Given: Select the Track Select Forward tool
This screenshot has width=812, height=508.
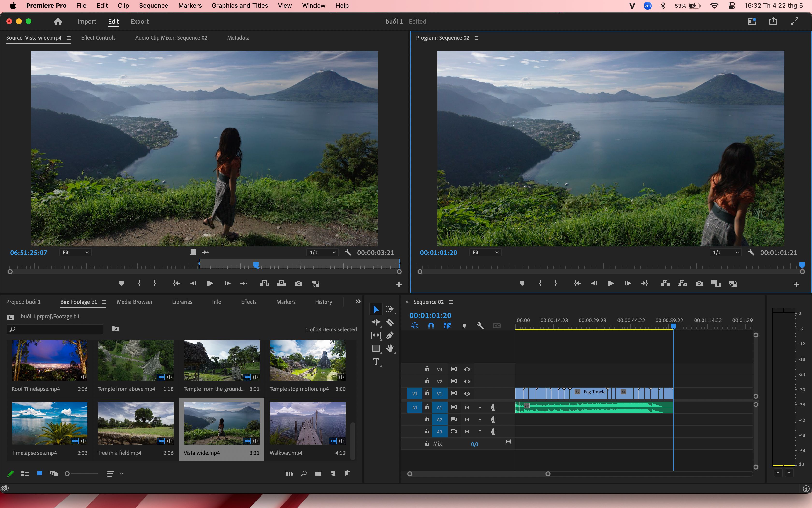Looking at the screenshot, I should [390, 309].
